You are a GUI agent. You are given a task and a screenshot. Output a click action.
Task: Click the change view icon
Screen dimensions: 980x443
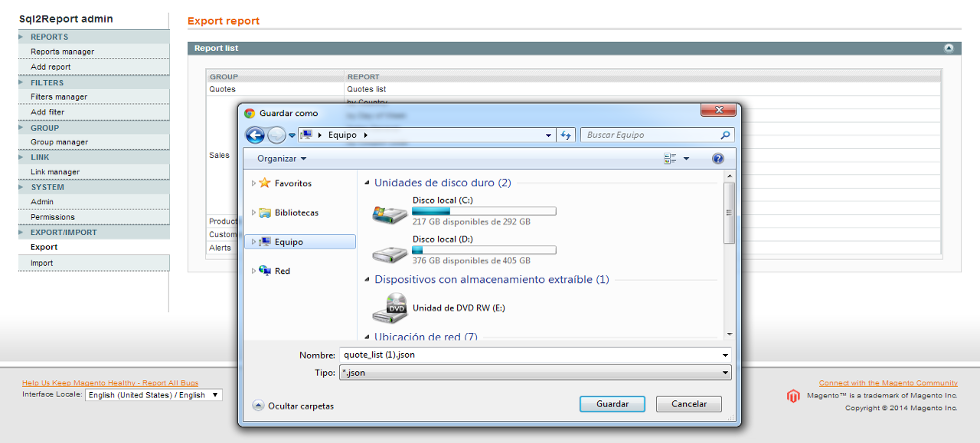point(671,159)
